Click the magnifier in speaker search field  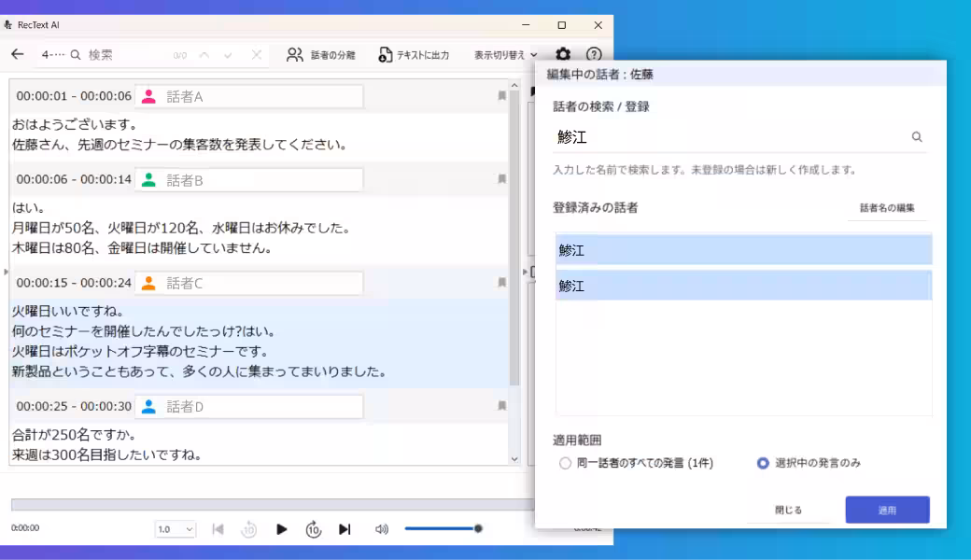coord(915,135)
